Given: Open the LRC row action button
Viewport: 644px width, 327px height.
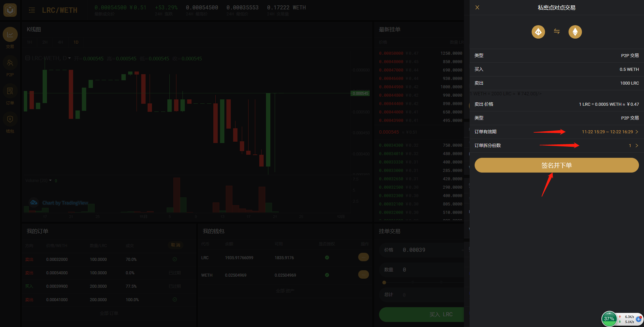Looking at the screenshot, I should coord(364,257).
